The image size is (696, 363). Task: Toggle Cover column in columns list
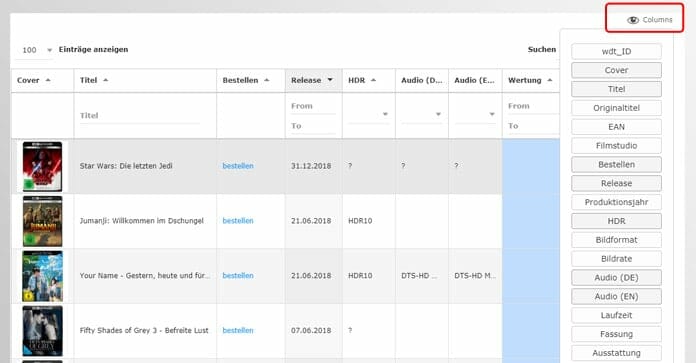click(616, 70)
